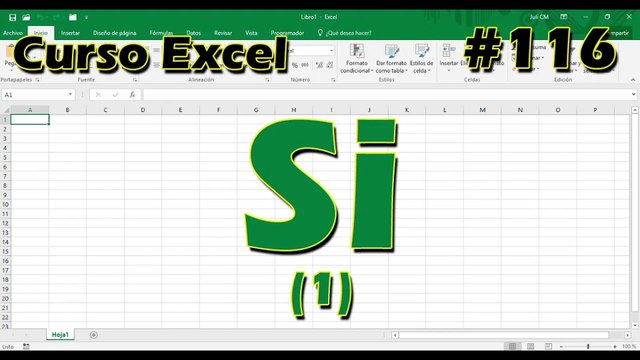640x360 pixels.
Task: Click horizontal scrollbar left arrow
Action: point(395,335)
